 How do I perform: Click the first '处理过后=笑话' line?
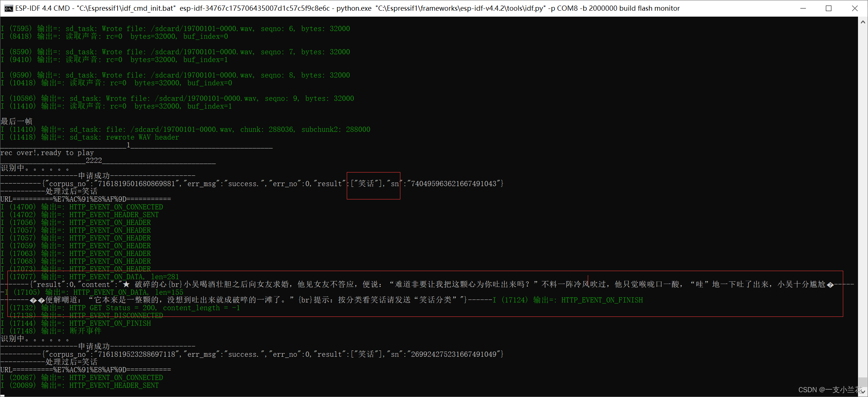pyautogui.click(x=49, y=191)
